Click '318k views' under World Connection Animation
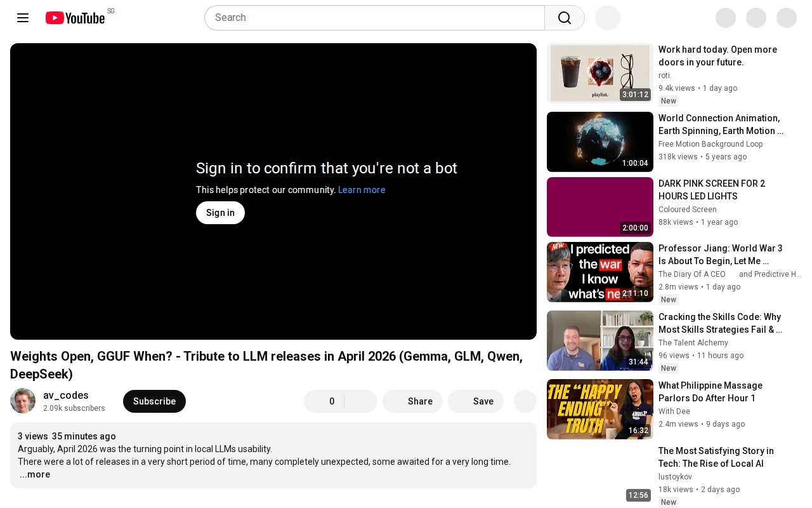This screenshot has width=812, height=508. click(678, 157)
